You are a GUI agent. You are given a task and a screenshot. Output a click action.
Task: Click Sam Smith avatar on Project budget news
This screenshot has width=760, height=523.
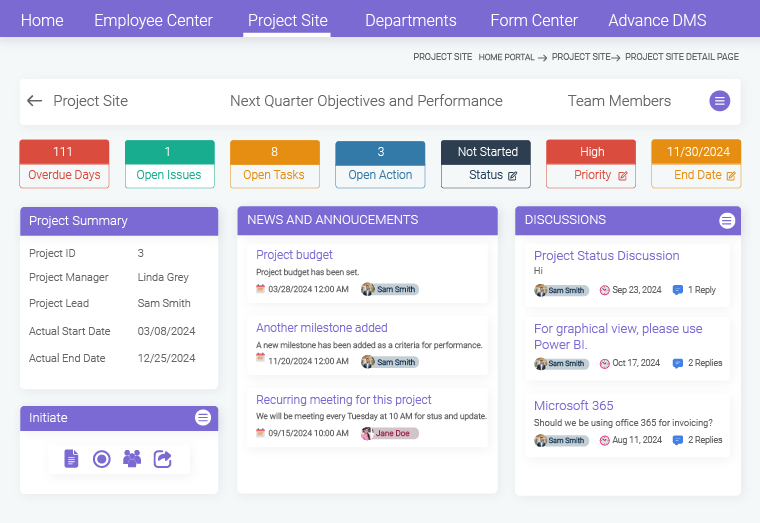tap(368, 289)
